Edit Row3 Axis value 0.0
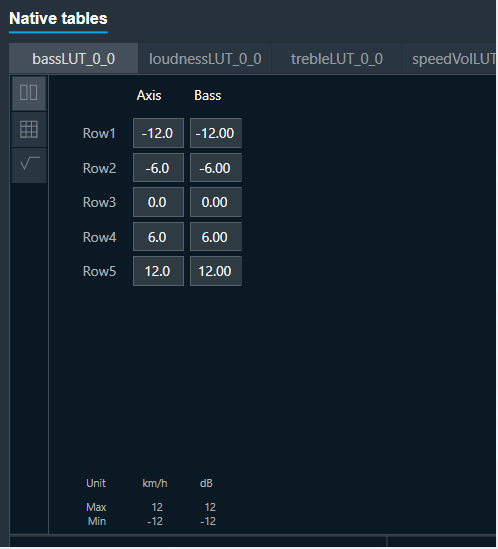The height and width of the screenshot is (549, 498). [158, 202]
